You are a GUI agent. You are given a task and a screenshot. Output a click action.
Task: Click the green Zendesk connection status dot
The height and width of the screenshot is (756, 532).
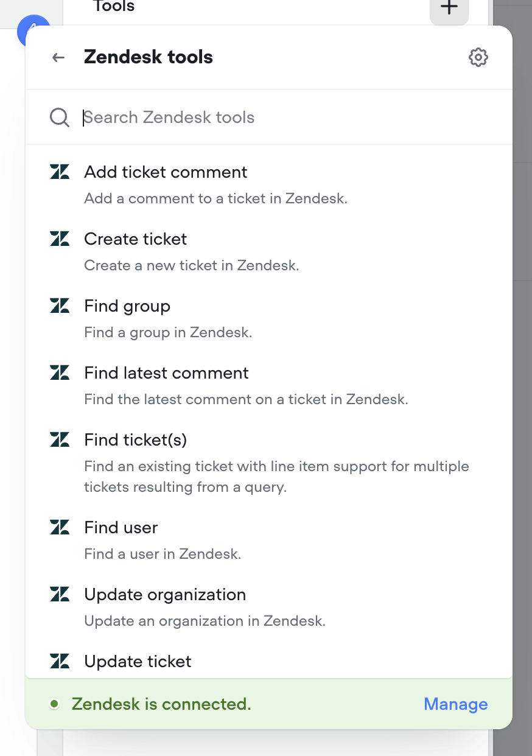click(x=55, y=704)
